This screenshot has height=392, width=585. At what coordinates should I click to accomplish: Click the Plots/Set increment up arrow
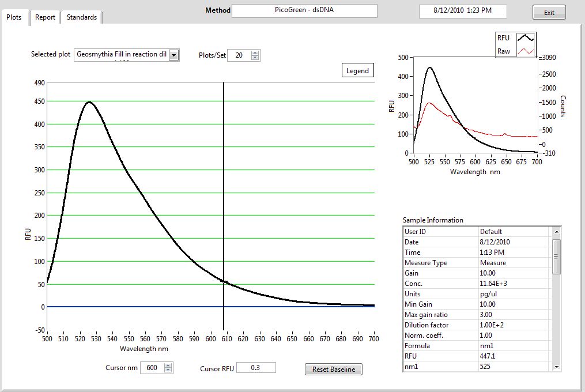(x=255, y=52)
